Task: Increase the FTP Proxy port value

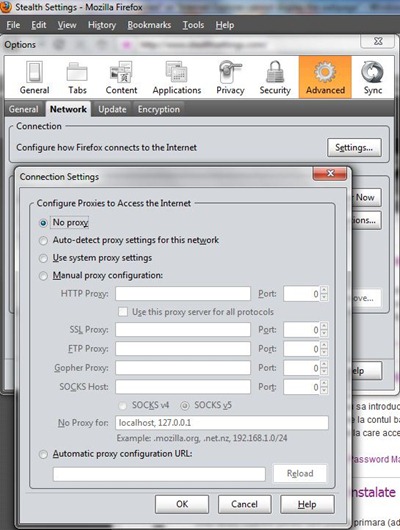Action: tap(324, 345)
